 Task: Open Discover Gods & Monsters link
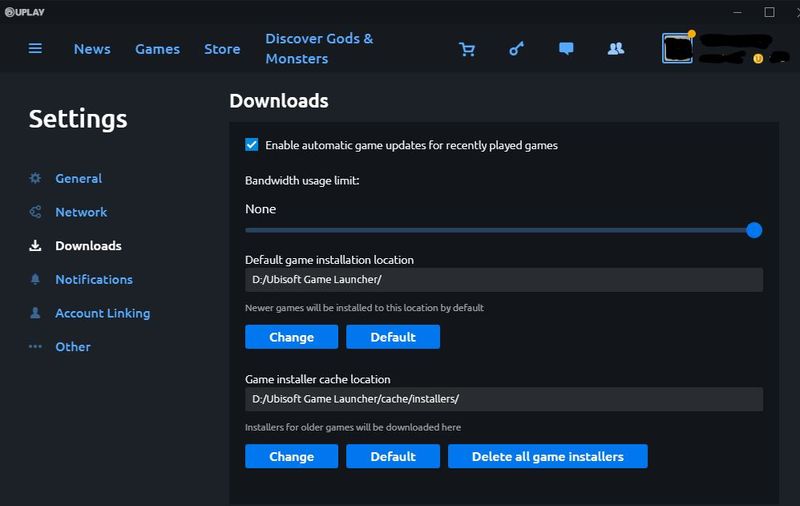coord(319,48)
